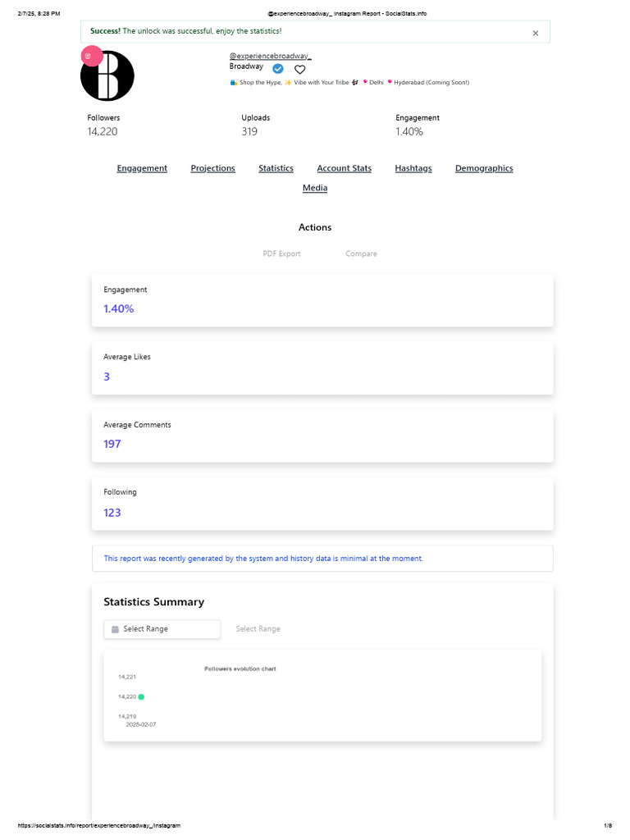
Task: Open the Hashtags section
Action: (x=413, y=168)
